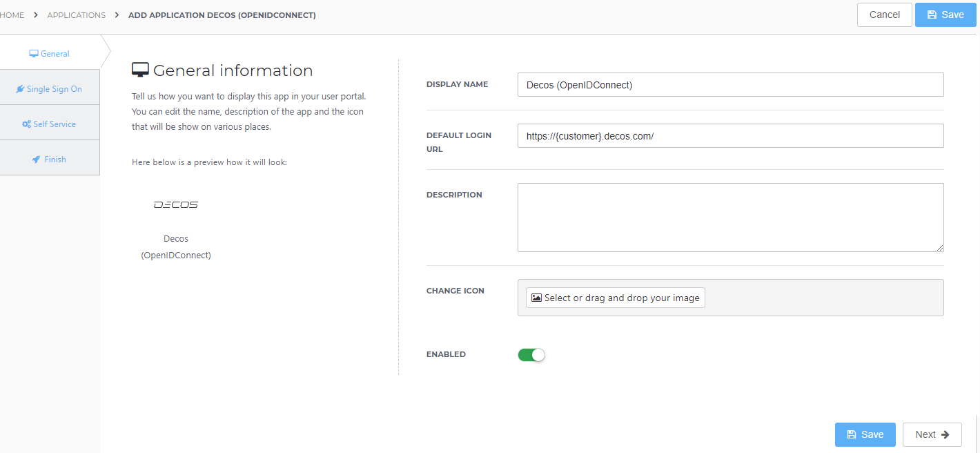Image resolution: width=980 pixels, height=453 pixels.
Task: Click "Select or drag and drop your image"
Action: coord(616,298)
